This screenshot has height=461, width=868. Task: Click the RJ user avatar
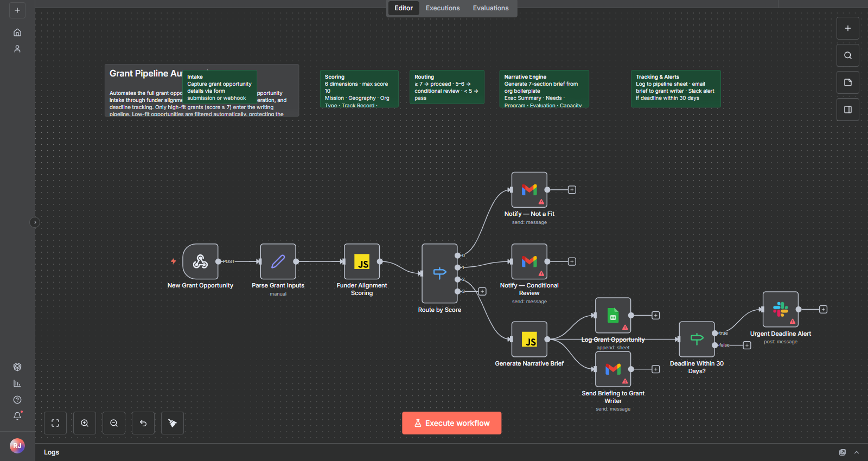click(17, 446)
